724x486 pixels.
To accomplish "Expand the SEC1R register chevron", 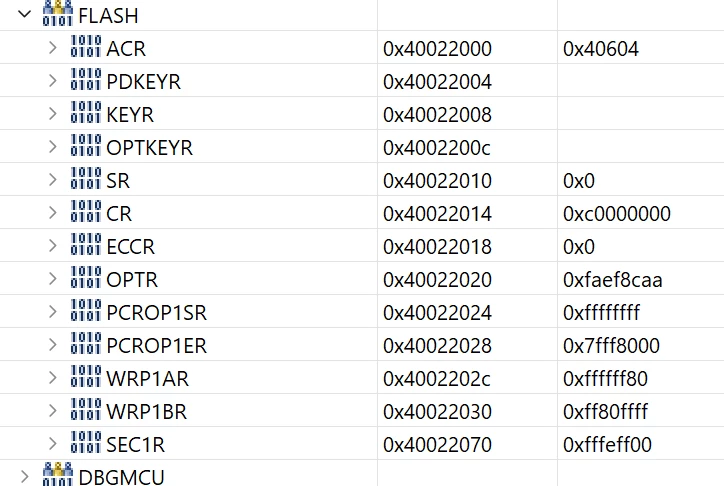I will pos(53,444).
